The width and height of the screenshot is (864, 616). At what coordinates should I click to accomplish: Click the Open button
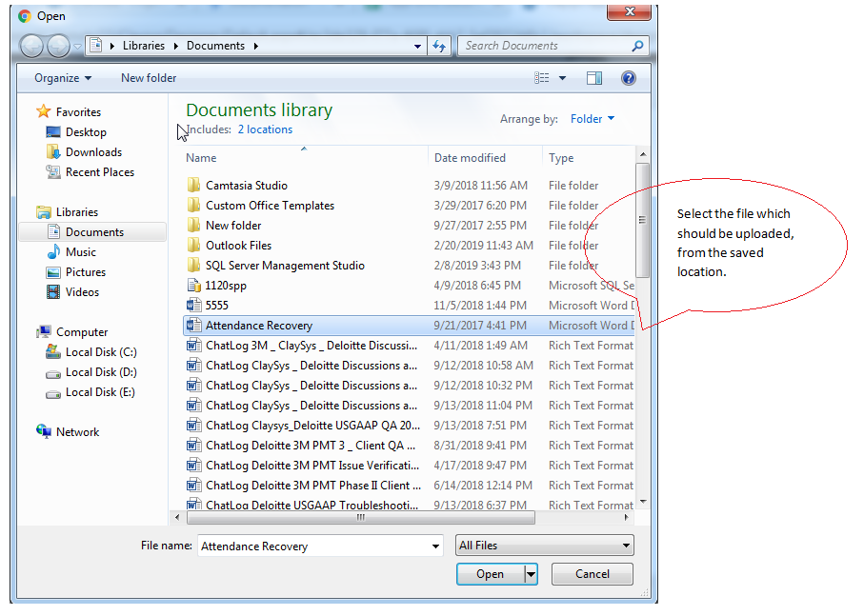[x=490, y=574]
